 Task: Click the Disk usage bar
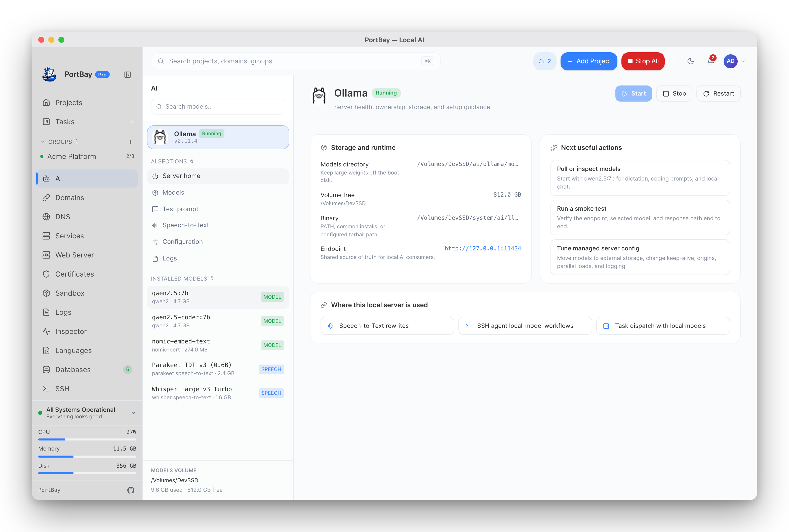[87, 473]
